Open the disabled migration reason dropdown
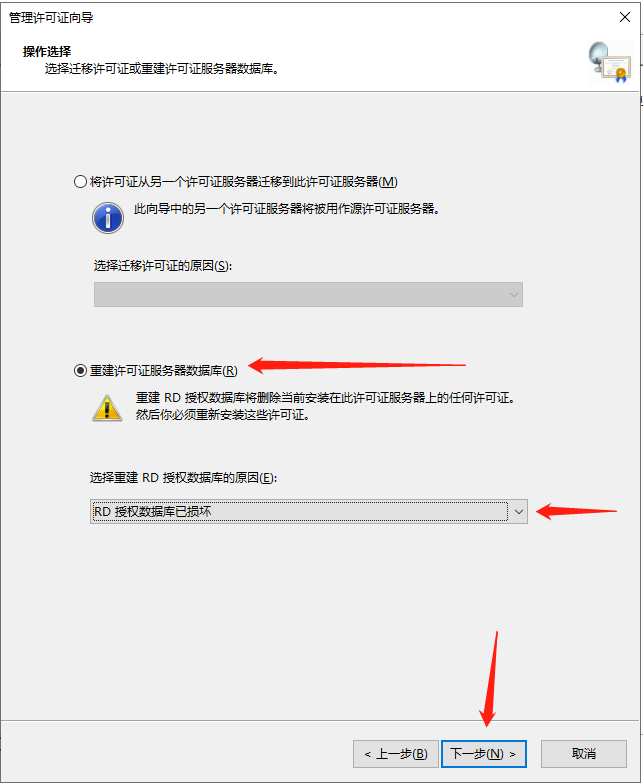The width and height of the screenshot is (643, 783). (308, 295)
